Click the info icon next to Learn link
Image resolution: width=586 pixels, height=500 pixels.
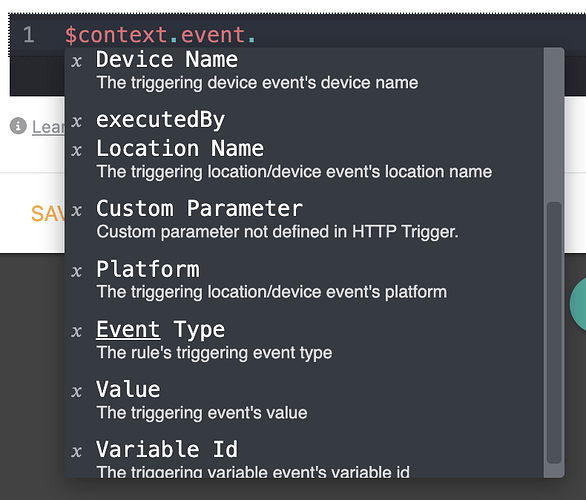pos(18,126)
